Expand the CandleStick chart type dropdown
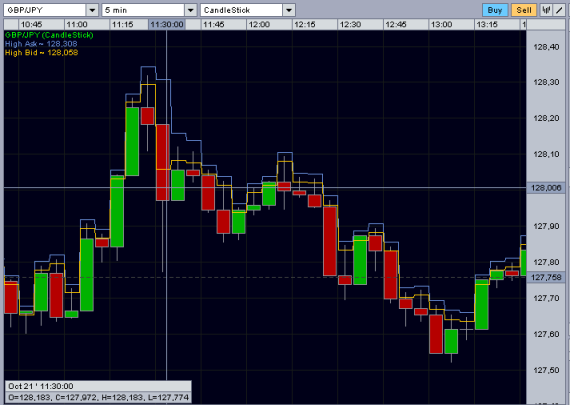The width and height of the screenshot is (570, 405). pyautogui.click(x=289, y=10)
